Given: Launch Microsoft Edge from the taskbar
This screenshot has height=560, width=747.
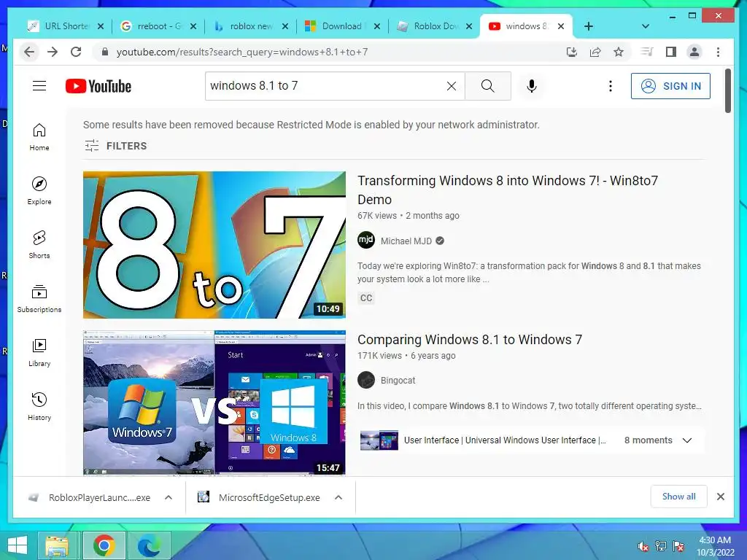Looking at the screenshot, I should pos(149,545).
